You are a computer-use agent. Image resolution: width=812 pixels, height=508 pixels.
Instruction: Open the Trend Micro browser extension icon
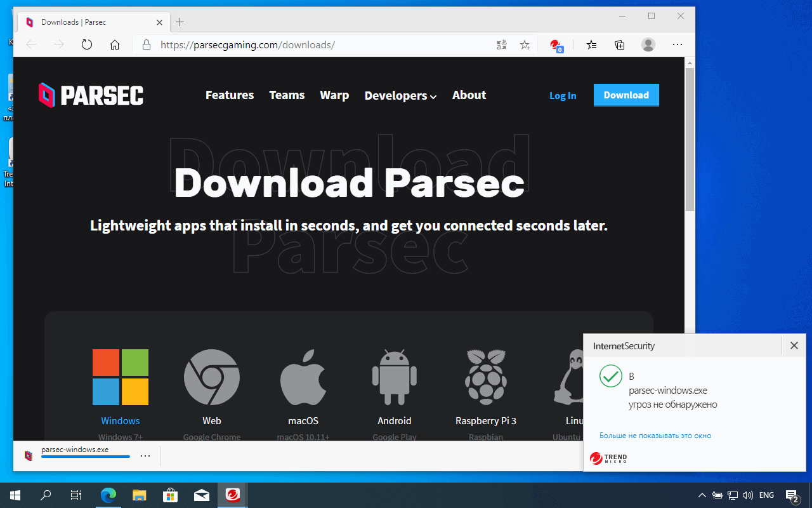pyautogui.click(x=556, y=45)
